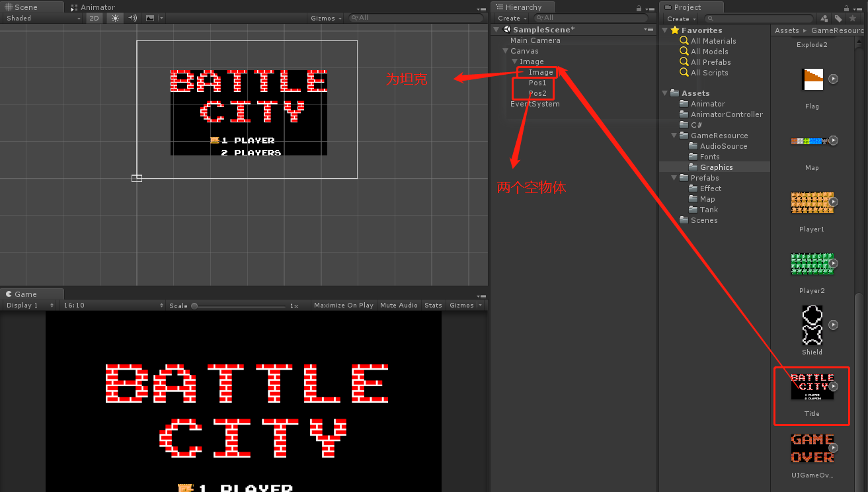
Task: Toggle Scene view audio speaker icon
Action: pos(132,19)
